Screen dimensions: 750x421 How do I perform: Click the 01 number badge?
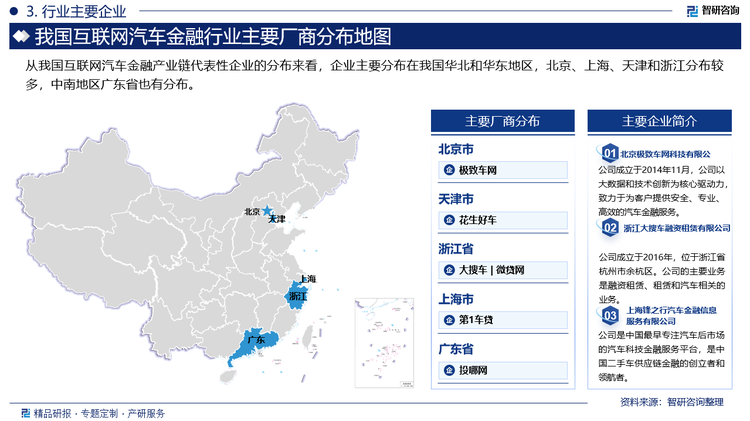pos(609,153)
